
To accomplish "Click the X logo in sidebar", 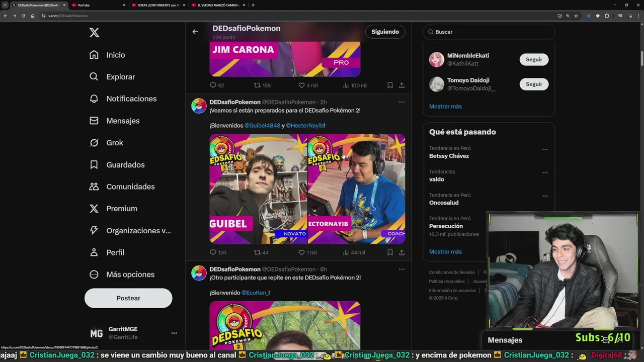I will point(94,33).
